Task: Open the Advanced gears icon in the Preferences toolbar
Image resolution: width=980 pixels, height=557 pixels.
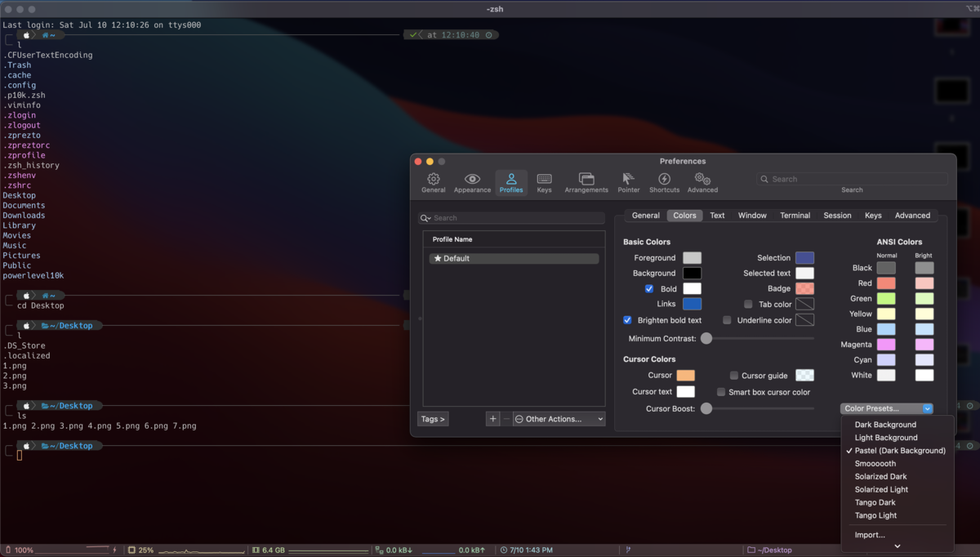Action: pyautogui.click(x=702, y=183)
